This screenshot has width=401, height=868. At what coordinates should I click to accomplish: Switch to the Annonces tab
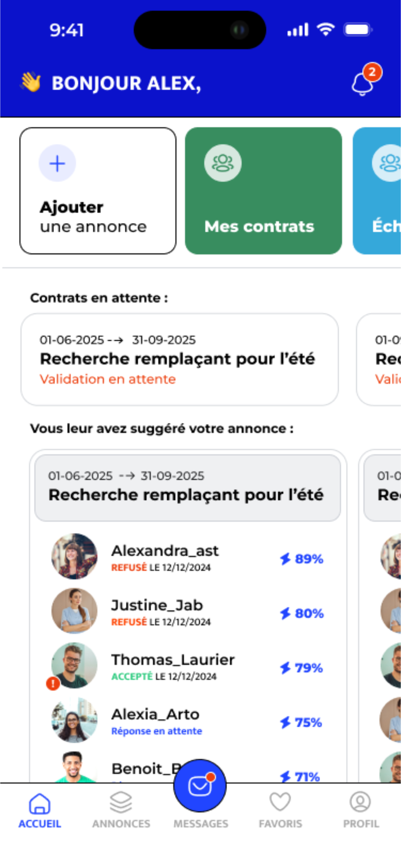click(x=121, y=809)
